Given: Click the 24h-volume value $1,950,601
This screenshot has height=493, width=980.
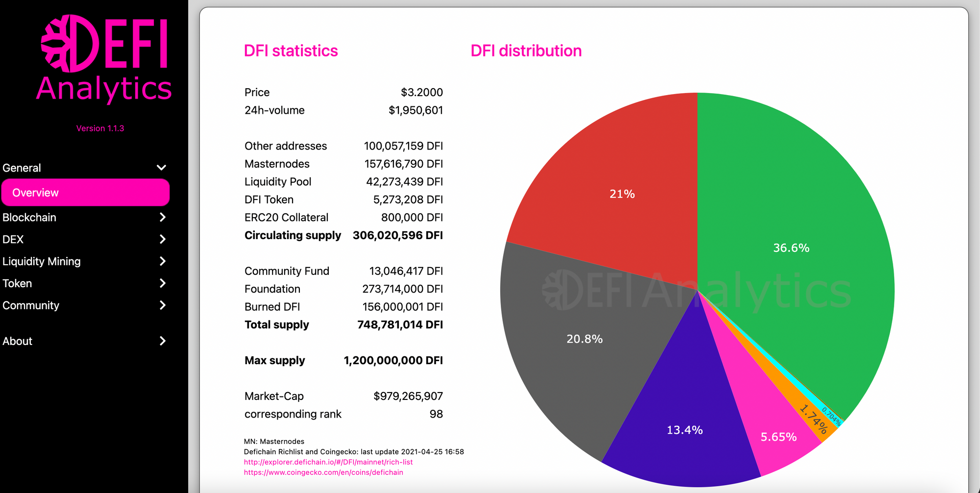Looking at the screenshot, I should [x=416, y=110].
